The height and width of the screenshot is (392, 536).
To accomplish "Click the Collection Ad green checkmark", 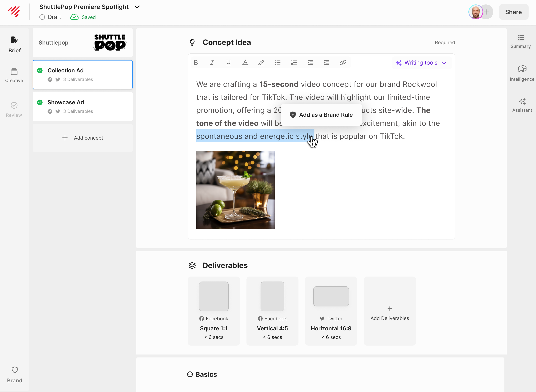I will [40, 71].
